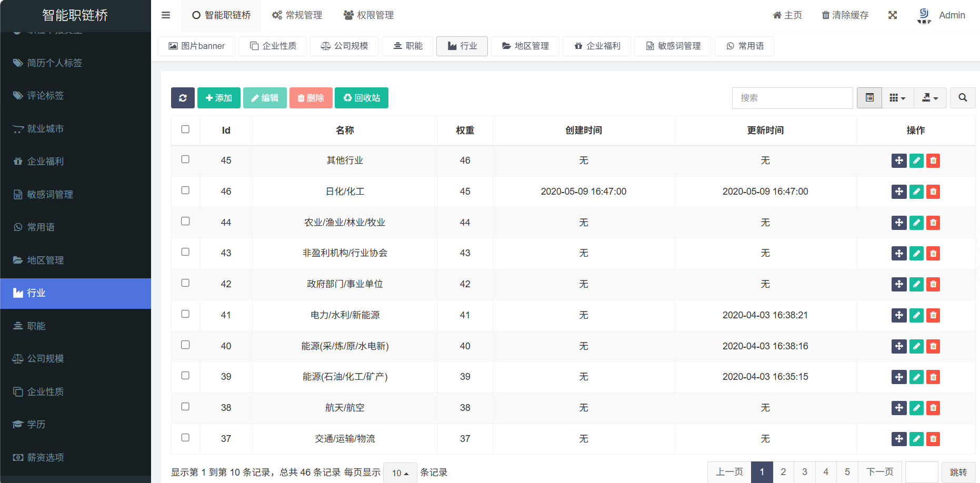Click the search magnifier icon button
Viewport: 980px width, 483px height.
pyautogui.click(x=962, y=98)
